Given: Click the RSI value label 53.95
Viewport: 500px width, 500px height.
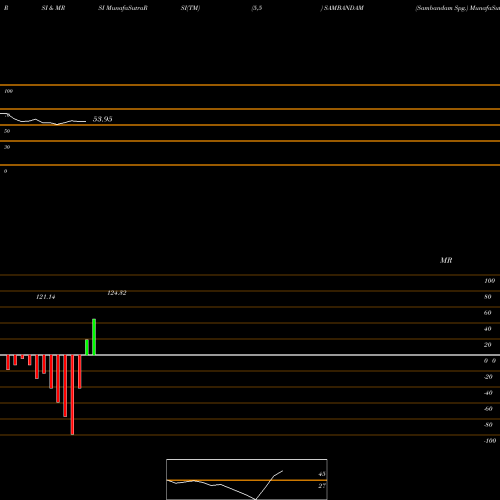Looking at the screenshot, I should 103,119.
